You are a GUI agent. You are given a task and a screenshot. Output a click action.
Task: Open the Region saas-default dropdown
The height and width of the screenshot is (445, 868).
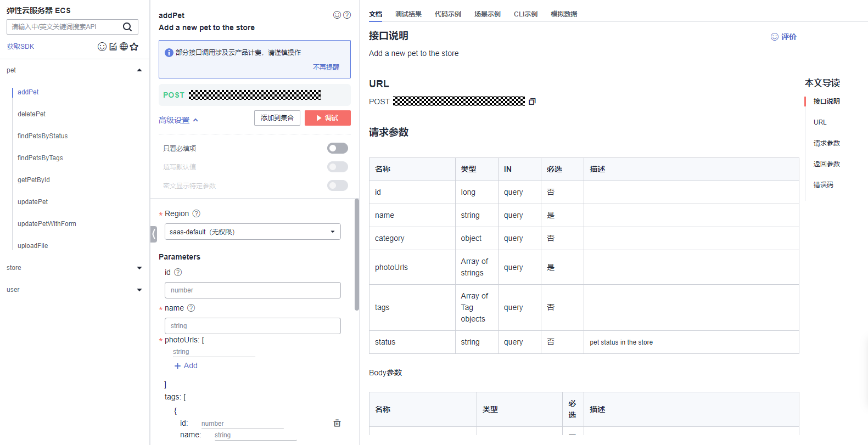point(253,232)
